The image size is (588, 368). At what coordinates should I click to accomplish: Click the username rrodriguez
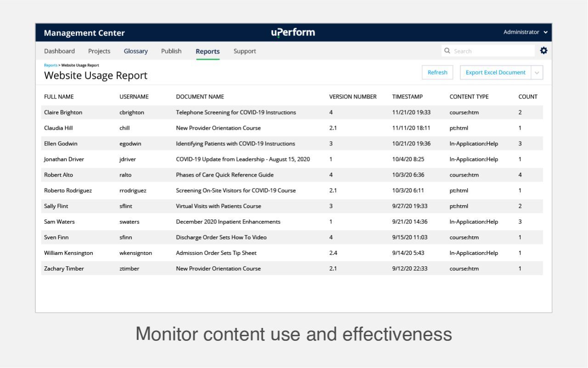click(x=133, y=190)
